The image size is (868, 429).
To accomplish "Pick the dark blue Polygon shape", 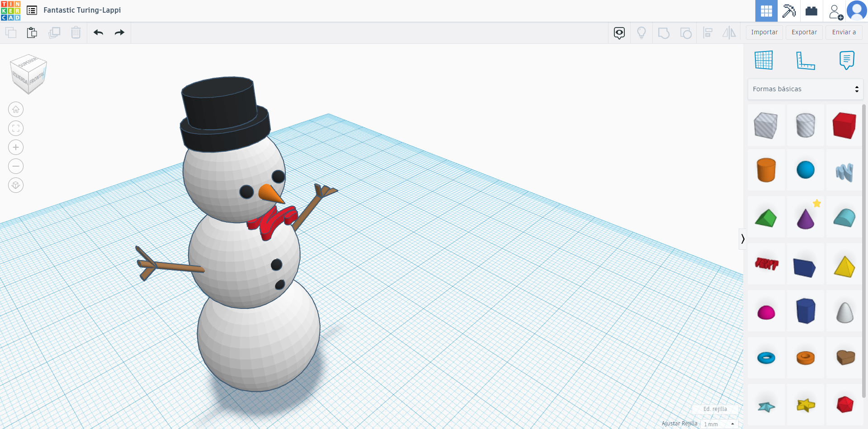I will 805,311.
